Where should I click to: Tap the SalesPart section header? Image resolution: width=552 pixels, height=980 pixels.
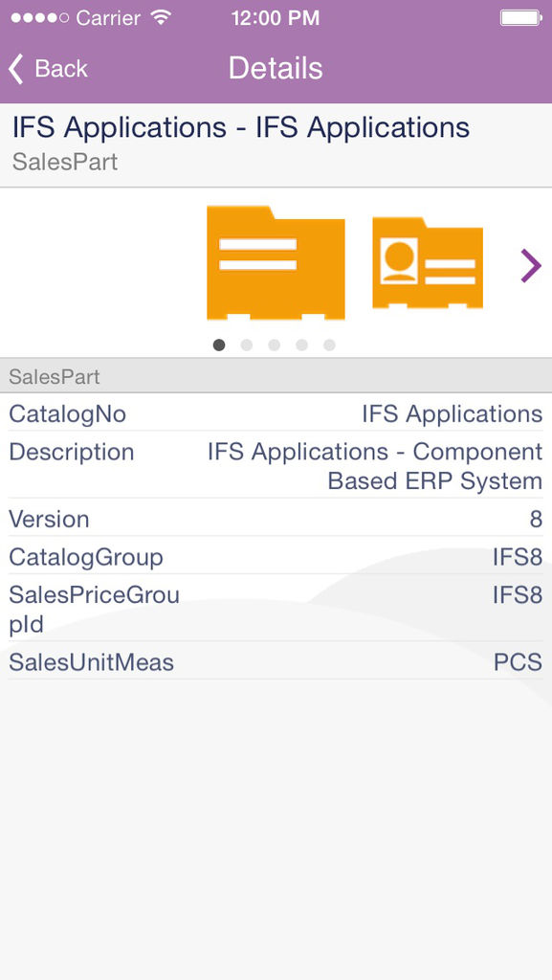coord(276,376)
